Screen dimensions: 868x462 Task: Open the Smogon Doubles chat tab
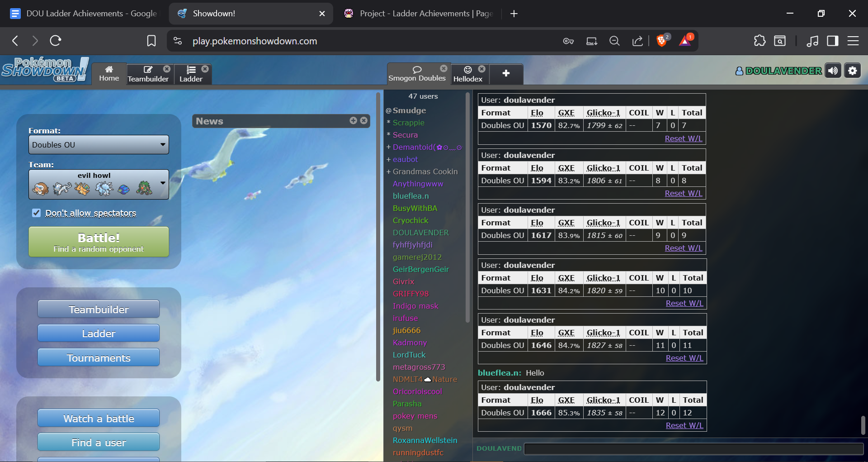click(417, 74)
